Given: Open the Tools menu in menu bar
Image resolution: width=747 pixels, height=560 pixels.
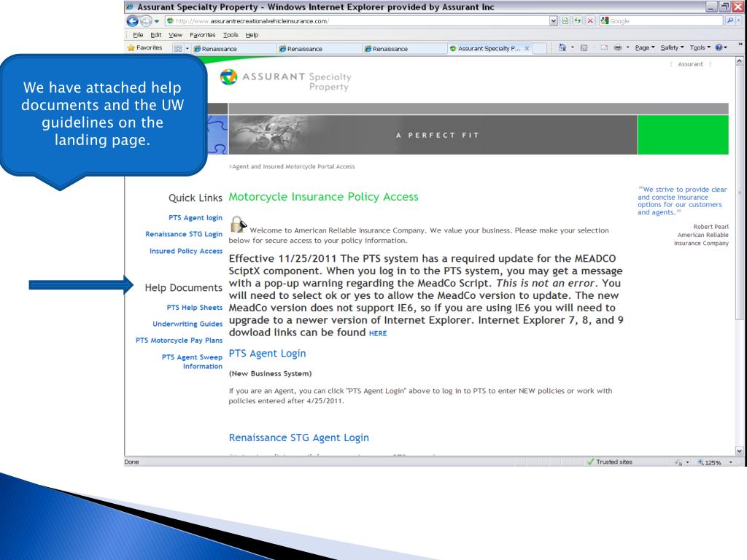Looking at the screenshot, I should click(231, 35).
